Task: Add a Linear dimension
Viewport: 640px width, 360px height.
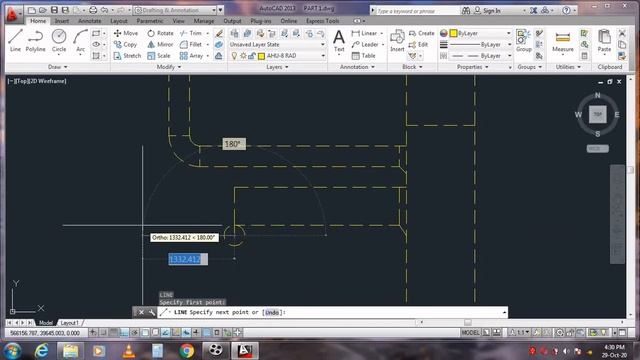Action: click(x=364, y=33)
